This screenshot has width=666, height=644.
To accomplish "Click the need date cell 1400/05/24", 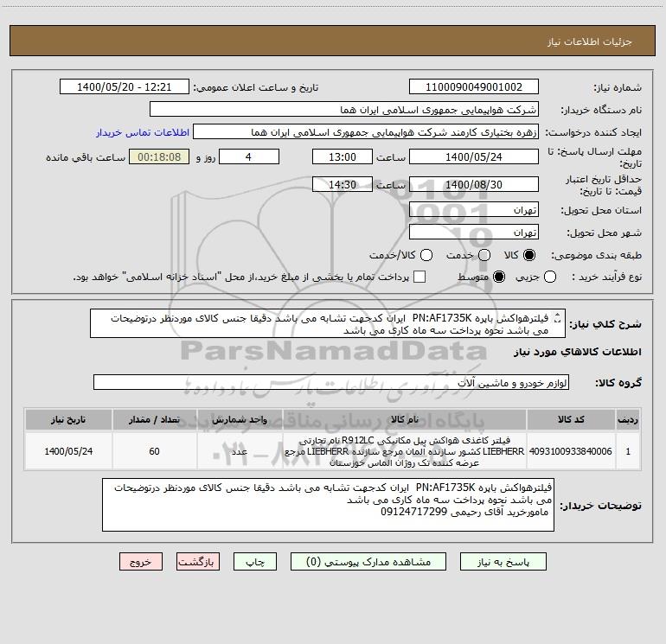I will coord(68,451).
